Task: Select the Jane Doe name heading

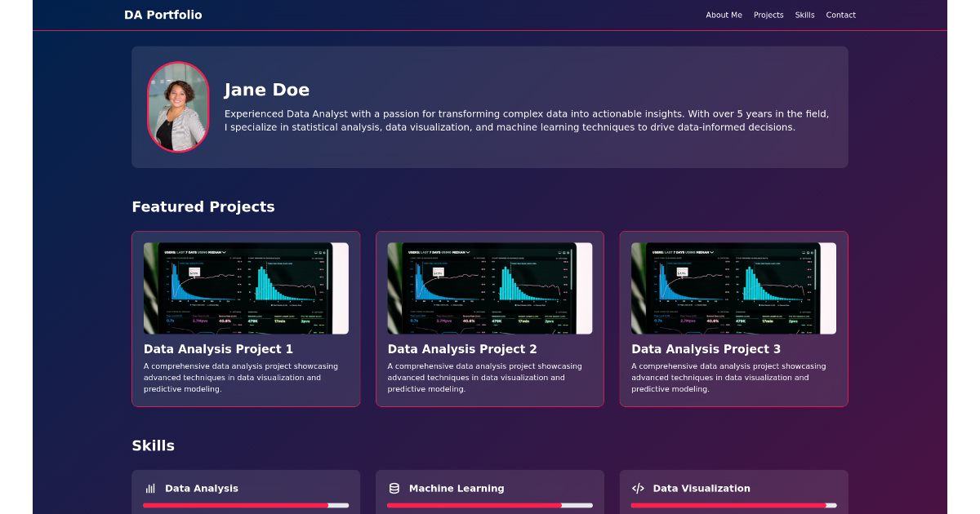Action: click(x=266, y=90)
